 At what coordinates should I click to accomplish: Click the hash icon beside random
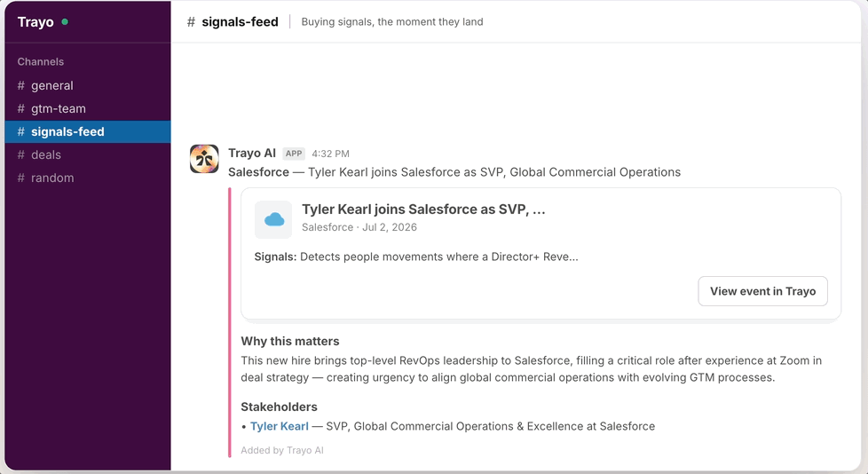click(x=21, y=178)
